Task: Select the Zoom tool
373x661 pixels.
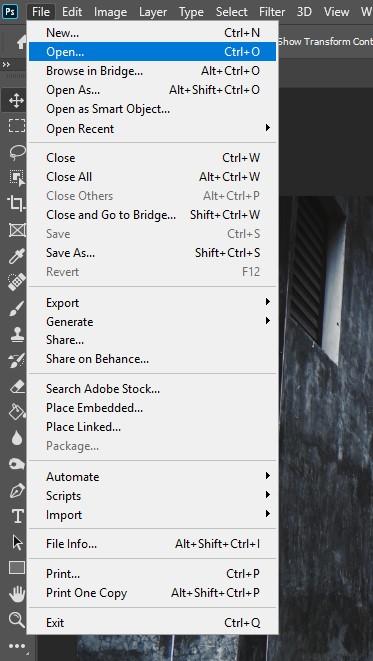Action: click(17, 620)
